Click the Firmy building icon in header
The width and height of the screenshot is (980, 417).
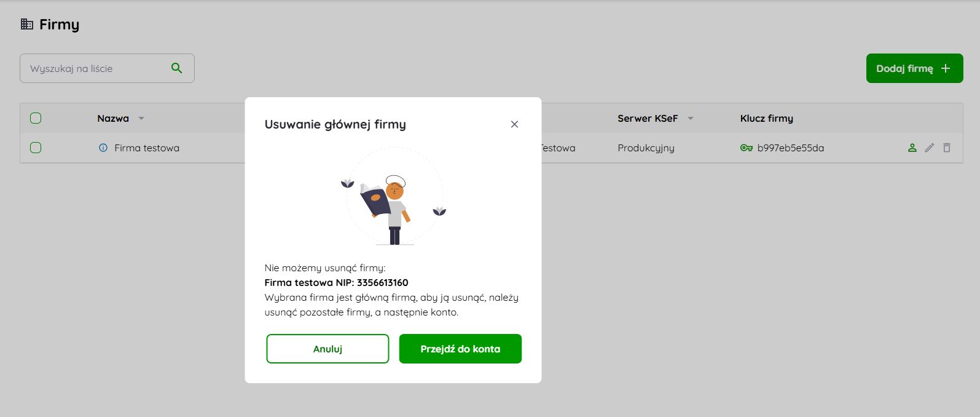(27, 24)
